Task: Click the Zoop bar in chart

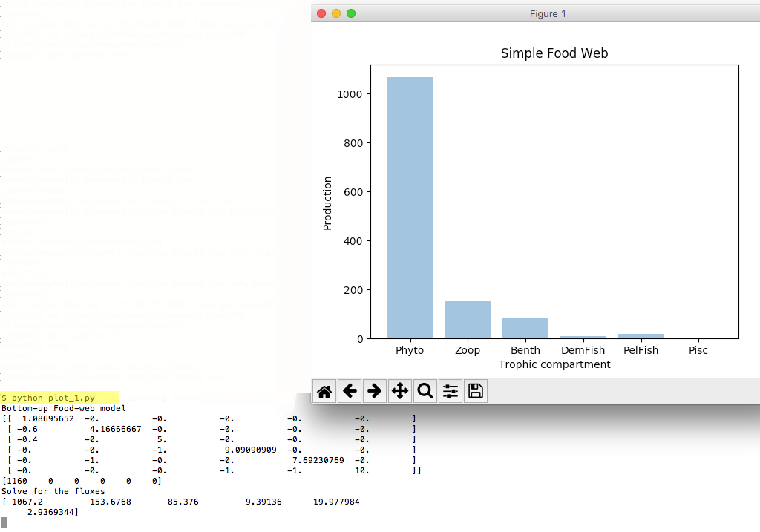Action: [468, 320]
